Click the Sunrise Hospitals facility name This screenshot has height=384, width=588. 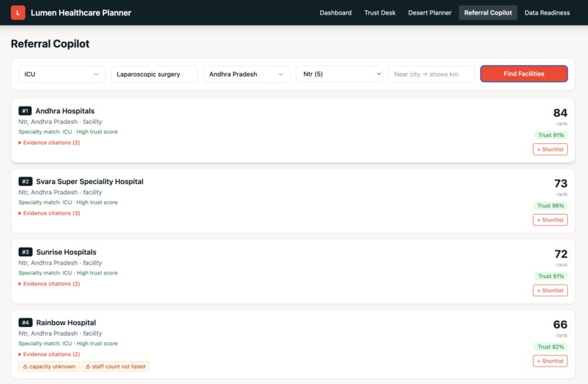click(x=66, y=253)
